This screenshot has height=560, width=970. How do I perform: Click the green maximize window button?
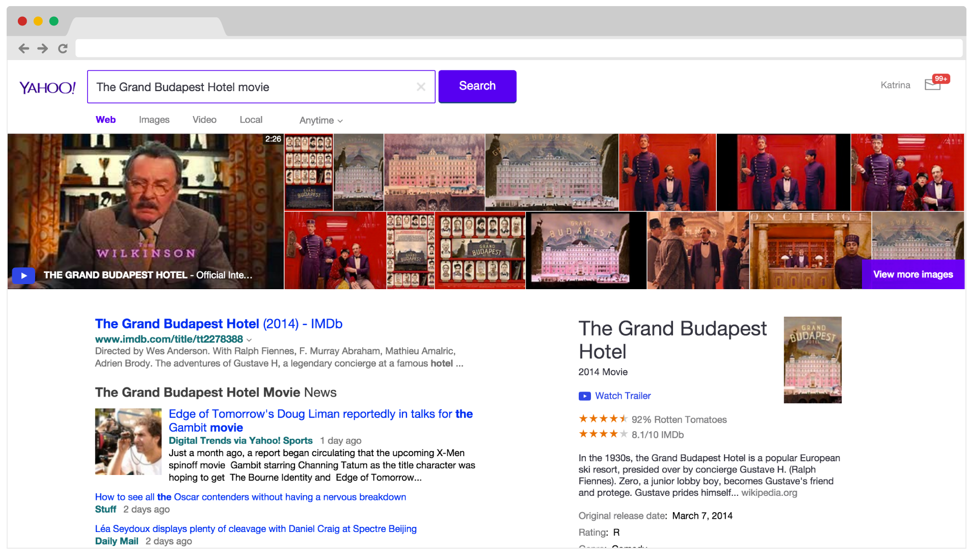54,21
